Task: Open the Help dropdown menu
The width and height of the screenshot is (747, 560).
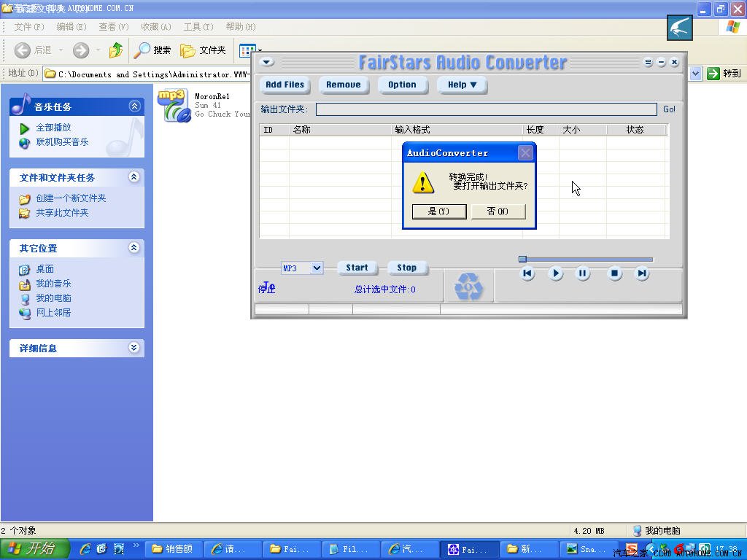Action: point(462,85)
